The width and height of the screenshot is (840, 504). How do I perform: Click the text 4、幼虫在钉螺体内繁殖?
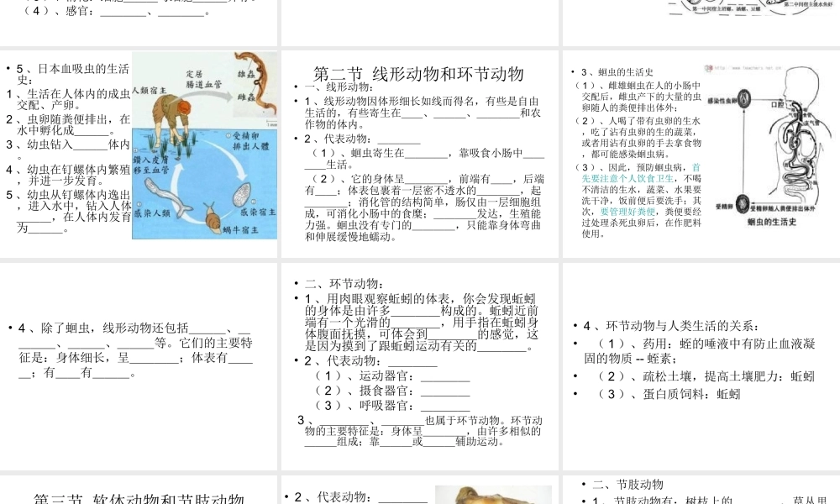(69, 176)
